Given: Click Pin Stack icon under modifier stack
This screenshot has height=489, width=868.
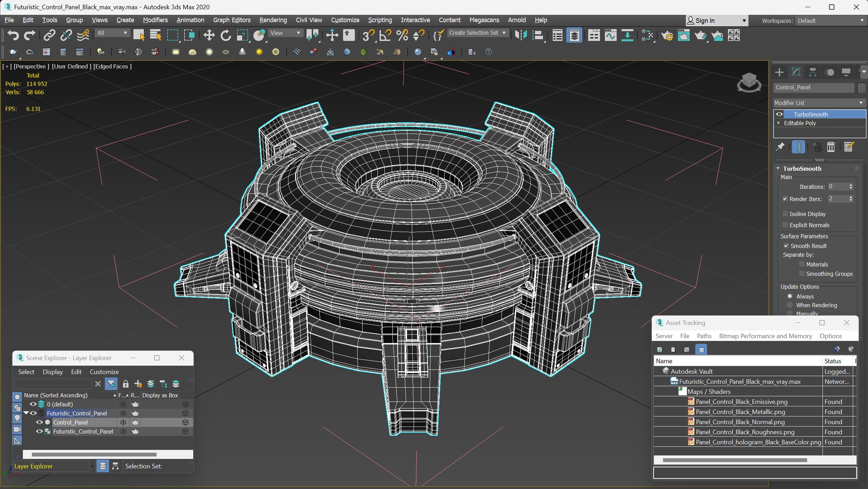Looking at the screenshot, I should [x=780, y=147].
